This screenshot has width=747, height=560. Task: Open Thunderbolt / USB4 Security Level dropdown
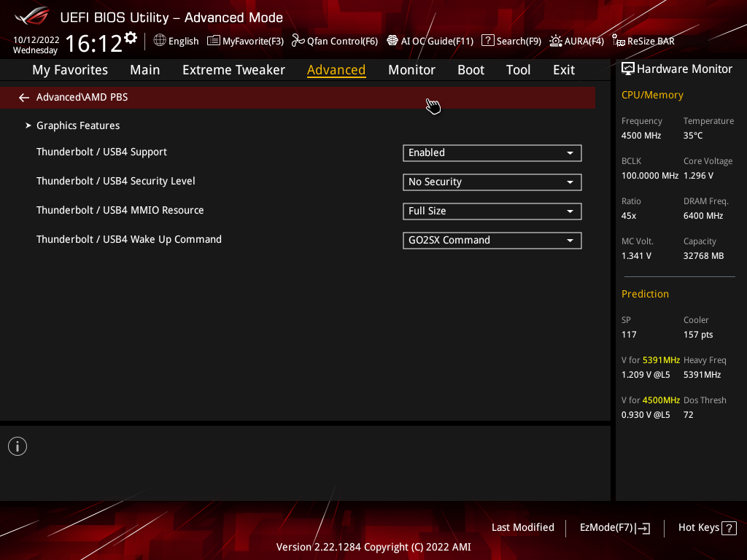click(x=492, y=182)
